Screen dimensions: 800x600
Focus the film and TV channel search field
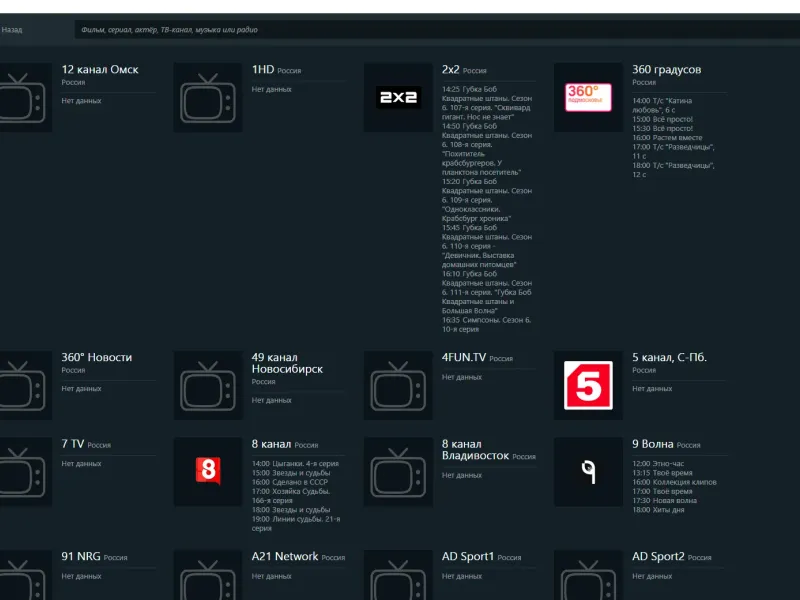437,30
